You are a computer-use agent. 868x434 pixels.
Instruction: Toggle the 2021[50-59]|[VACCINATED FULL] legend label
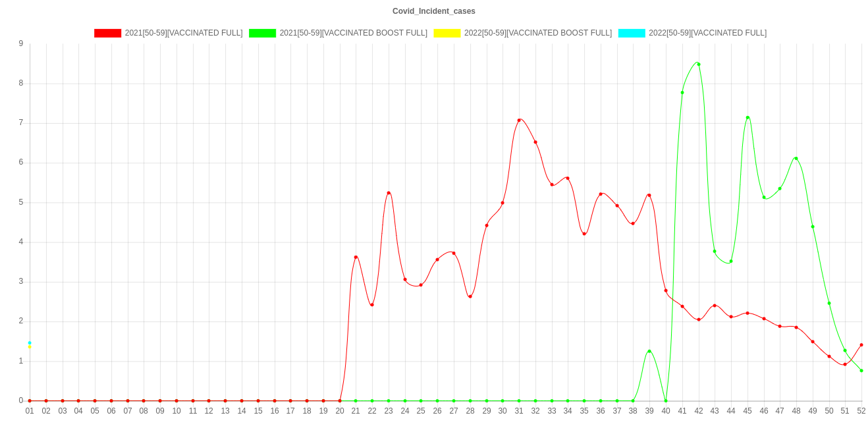(184, 33)
